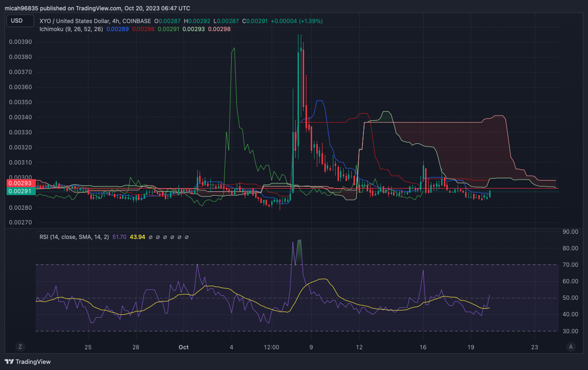Open the TradingView logo link
The width and height of the screenshot is (588, 370).
pos(28,362)
